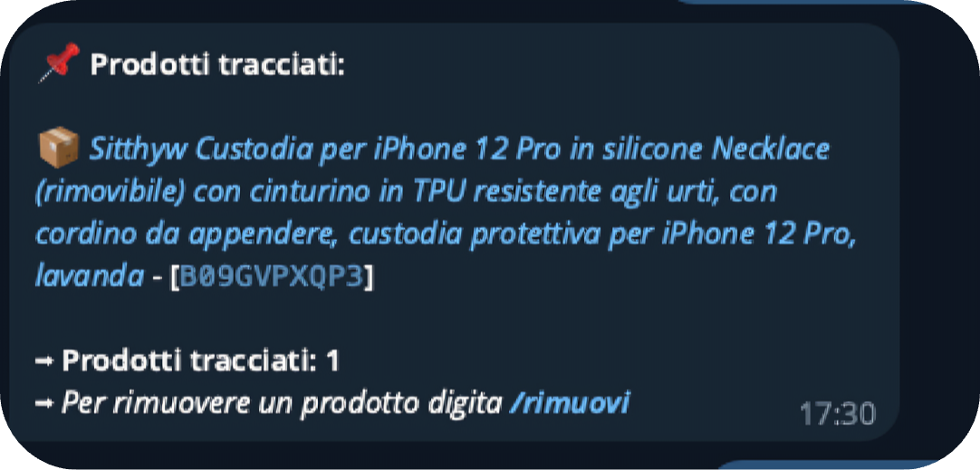This screenshot has width=980, height=470.
Task: Click "(rimovibile)" in the product title
Action: pos(111,193)
